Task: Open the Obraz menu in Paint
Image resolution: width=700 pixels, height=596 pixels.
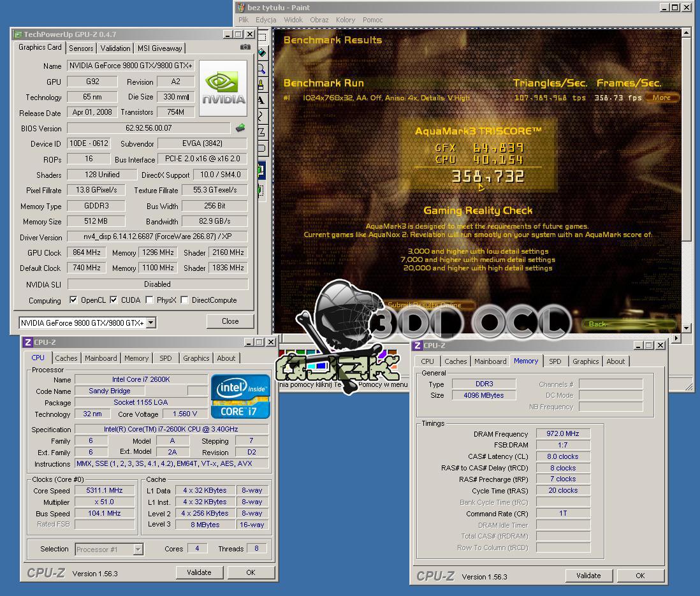Action: (319, 20)
